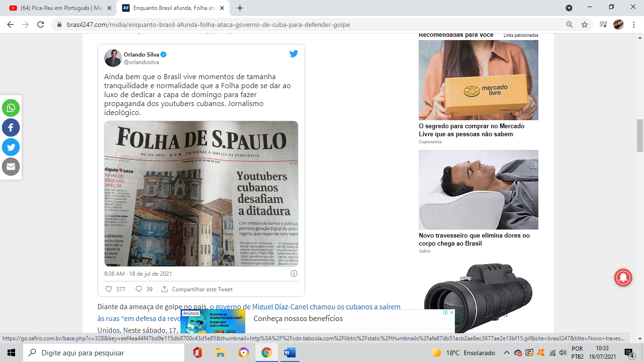
Task: Open pillow travesseiro ad image
Action: [479, 189]
